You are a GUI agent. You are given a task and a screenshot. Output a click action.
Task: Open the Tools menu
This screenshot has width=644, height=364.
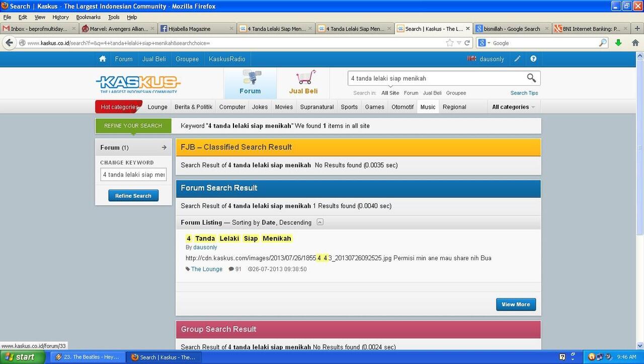tap(114, 17)
